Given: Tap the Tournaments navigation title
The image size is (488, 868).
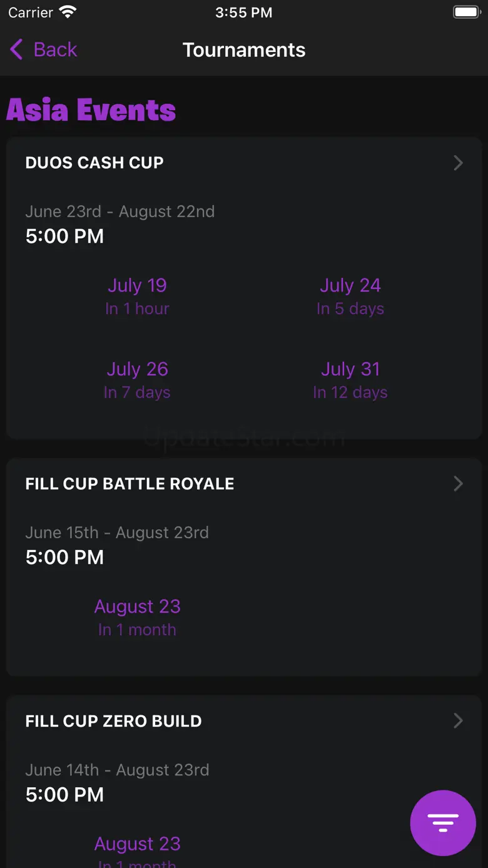Looking at the screenshot, I should pos(244,50).
